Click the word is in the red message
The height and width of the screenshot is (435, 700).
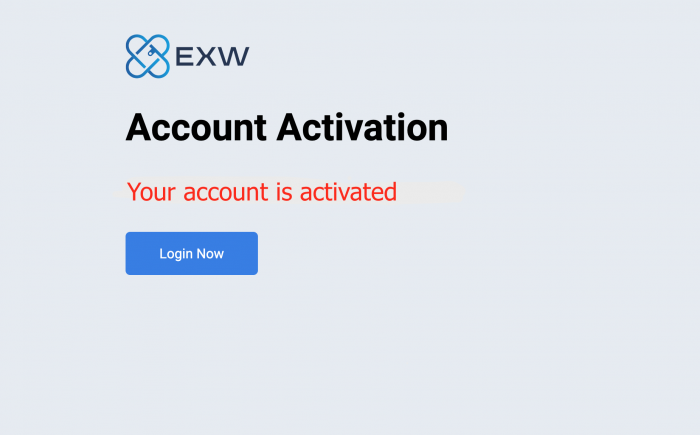point(284,192)
